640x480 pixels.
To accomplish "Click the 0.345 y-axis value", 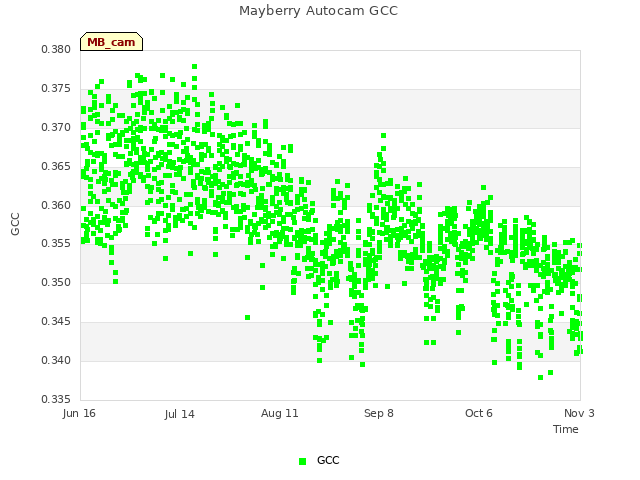I will 56,322.
